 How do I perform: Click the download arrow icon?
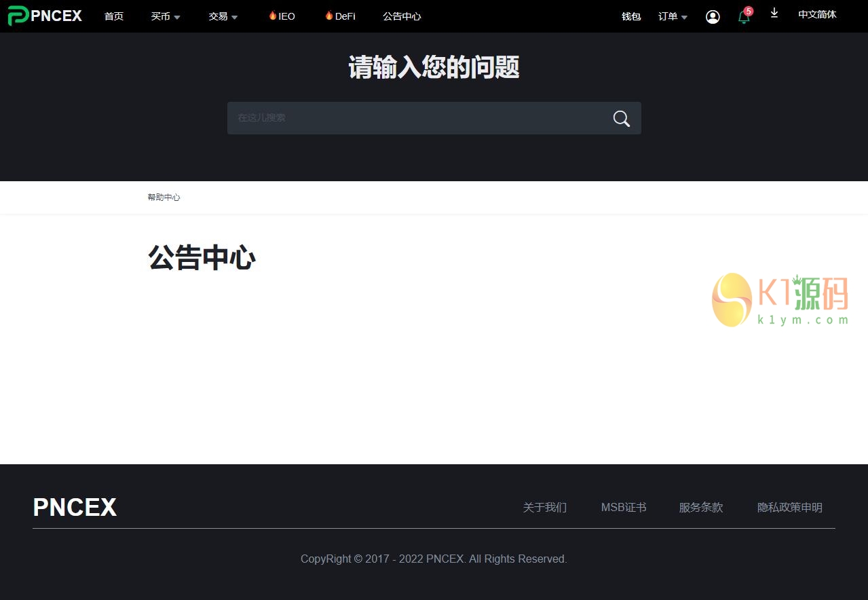pyautogui.click(x=774, y=13)
